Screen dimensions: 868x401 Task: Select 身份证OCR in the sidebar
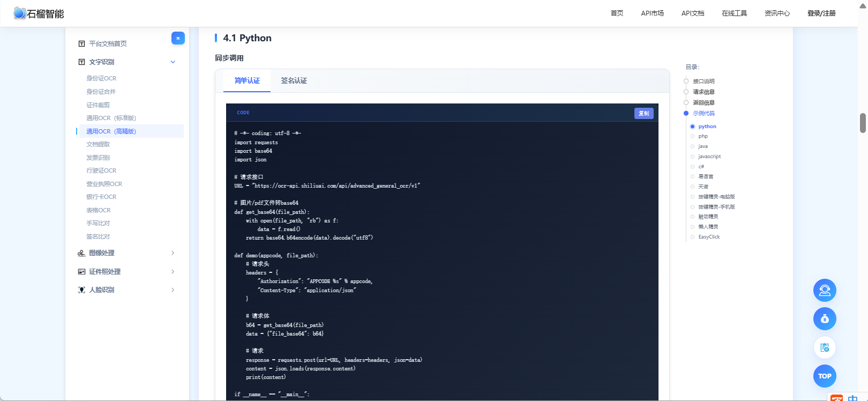click(x=101, y=78)
